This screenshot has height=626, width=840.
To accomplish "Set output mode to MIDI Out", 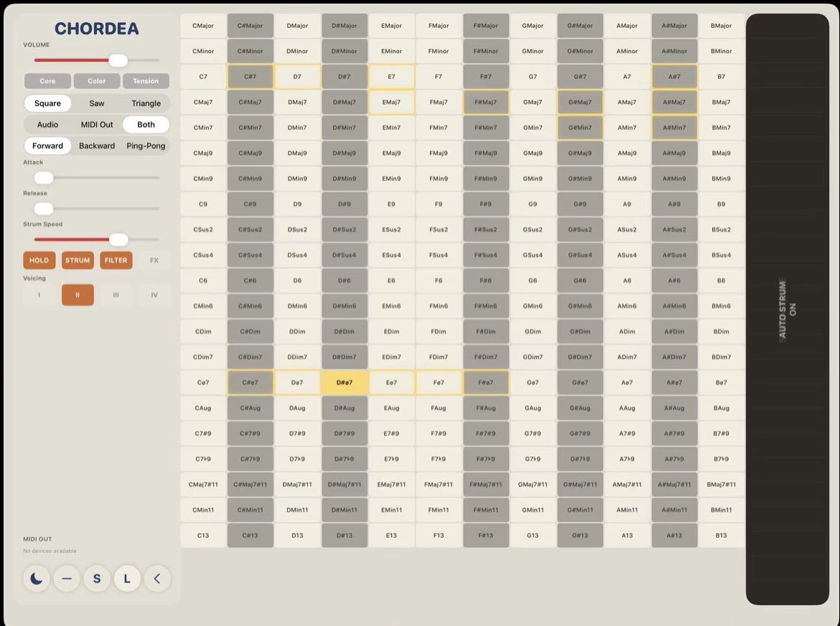I will (97, 125).
